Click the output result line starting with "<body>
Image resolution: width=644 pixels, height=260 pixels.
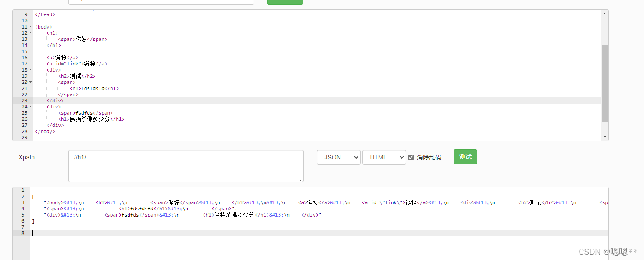(x=326, y=202)
